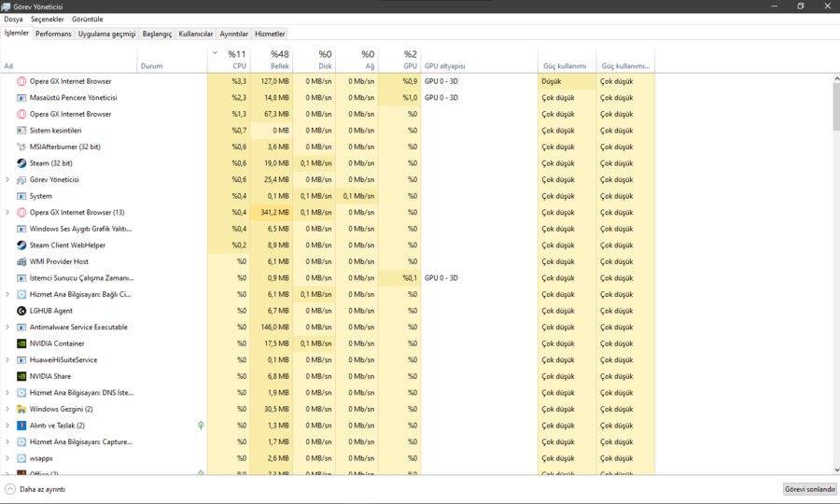Click the Hizmet Ana Bilgisayar: DNS icon

tap(21, 393)
